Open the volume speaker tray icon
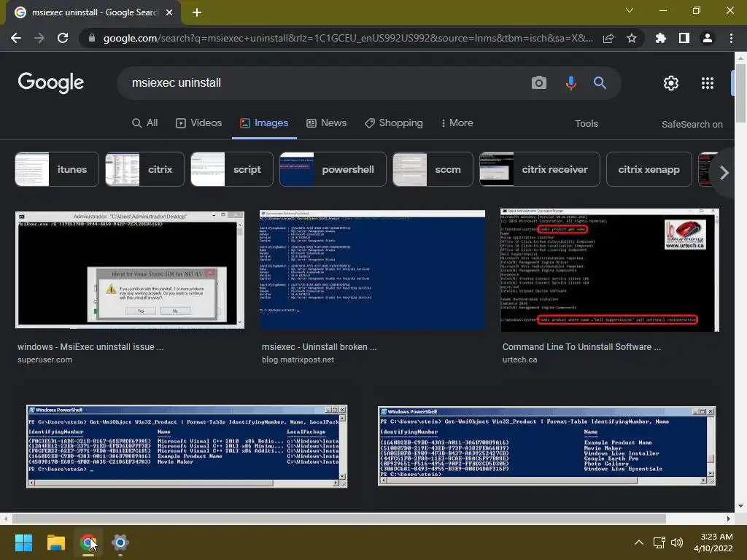This screenshot has width=747, height=560. coord(676,542)
